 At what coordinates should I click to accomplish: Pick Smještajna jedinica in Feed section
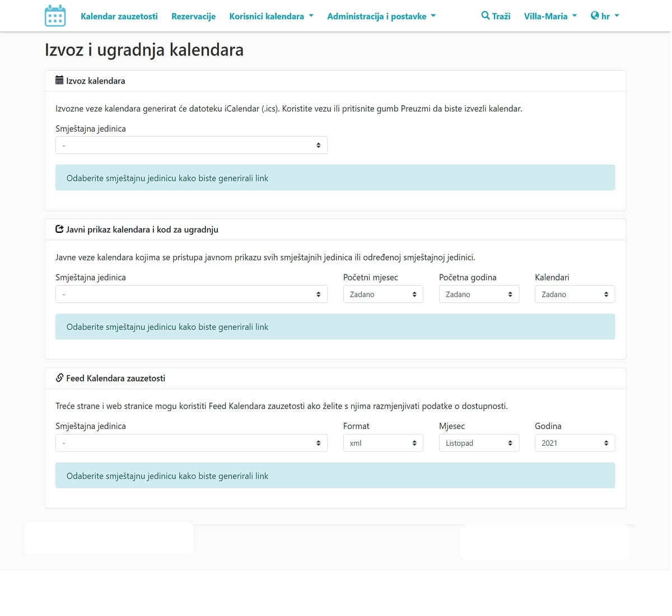click(191, 444)
